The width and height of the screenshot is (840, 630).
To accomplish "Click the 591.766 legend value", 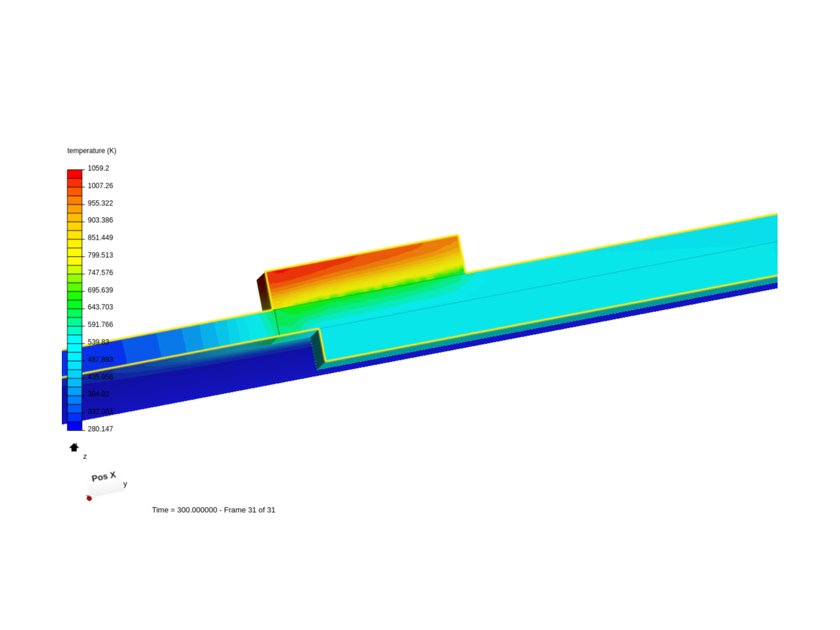I will click(100, 324).
